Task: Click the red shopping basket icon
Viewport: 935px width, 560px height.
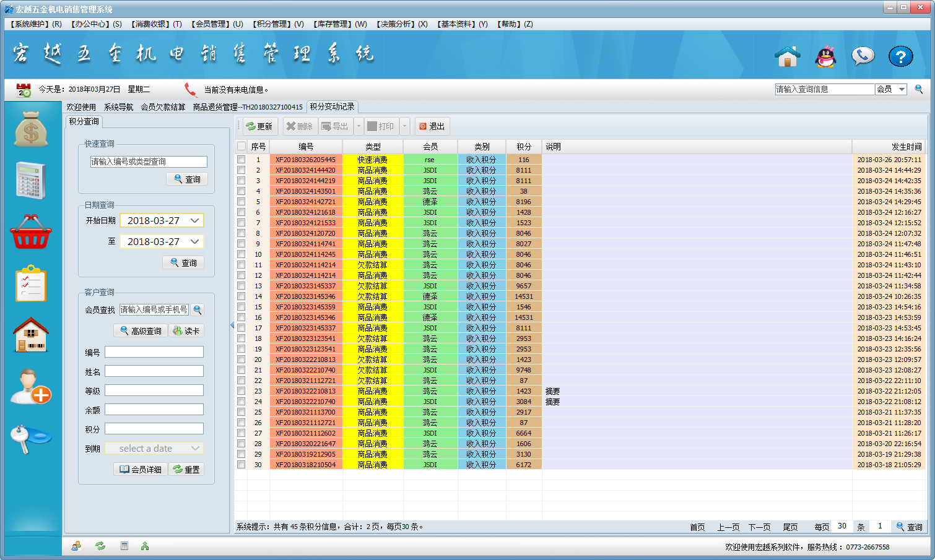Action: pyautogui.click(x=31, y=232)
